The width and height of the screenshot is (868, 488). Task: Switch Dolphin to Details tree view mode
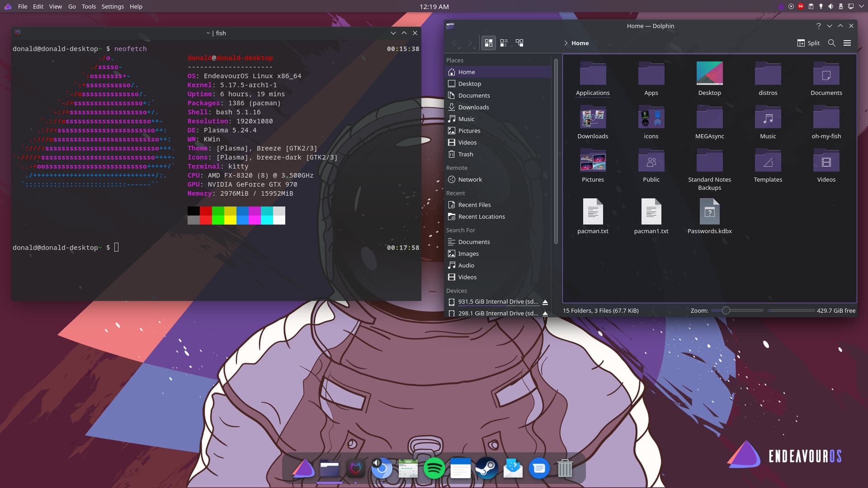(x=519, y=43)
